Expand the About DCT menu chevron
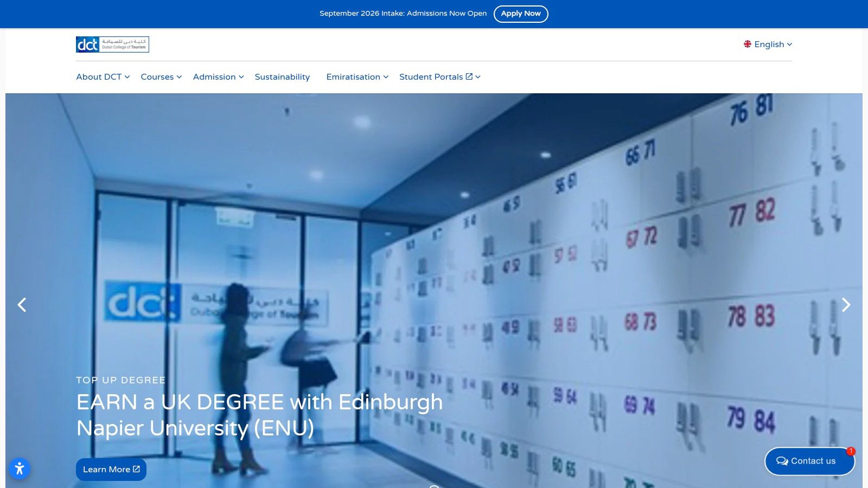 click(x=127, y=77)
